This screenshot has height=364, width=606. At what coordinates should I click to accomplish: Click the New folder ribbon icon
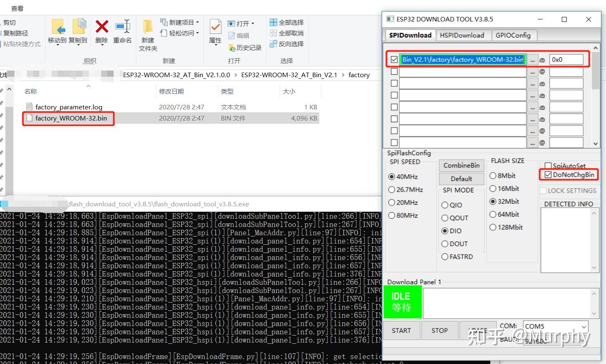[x=147, y=26]
